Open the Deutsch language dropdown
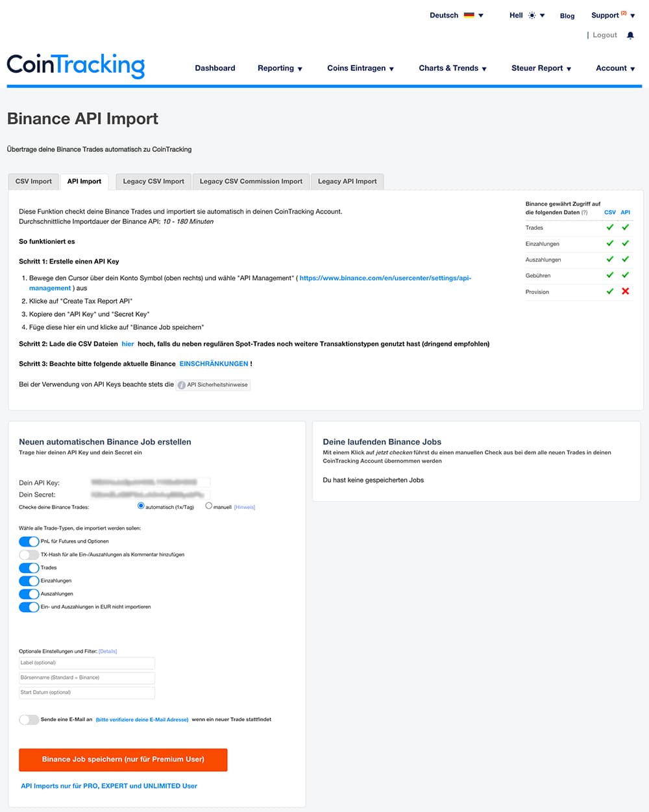The height and width of the screenshot is (812, 649). pyautogui.click(x=456, y=15)
